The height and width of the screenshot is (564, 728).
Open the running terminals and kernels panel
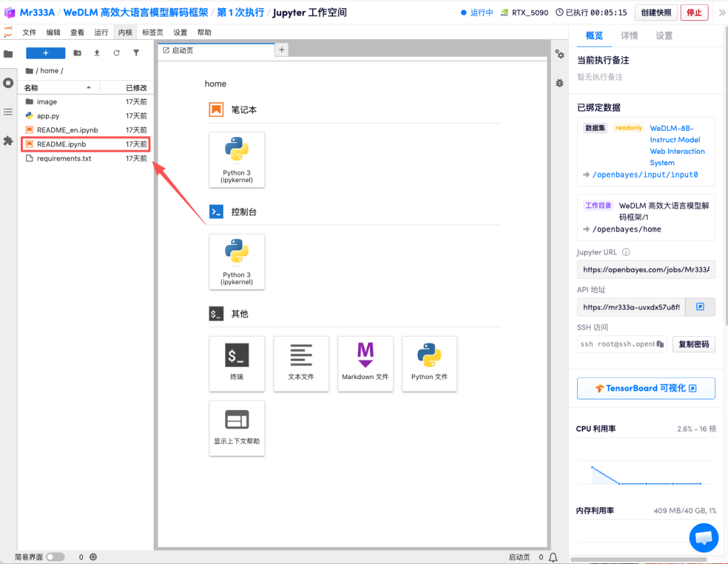(x=8, y=83)
